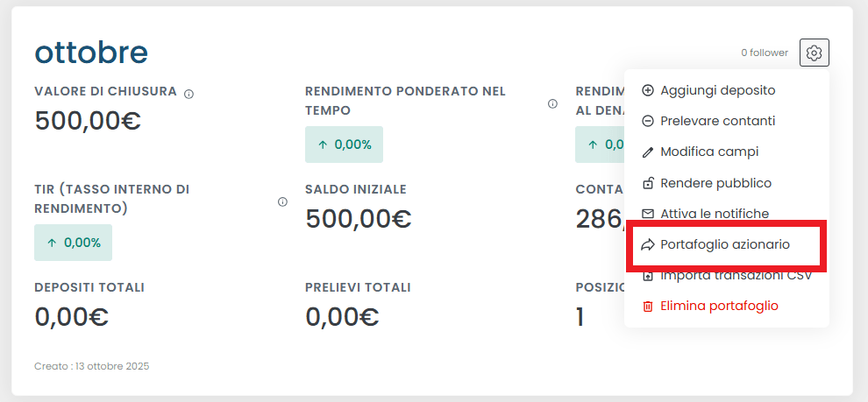The height and width of the screenshot is (402, 868).
Task: Click the padlock icon beside Rendere pubblico
Action: click(x=648, y=183)
